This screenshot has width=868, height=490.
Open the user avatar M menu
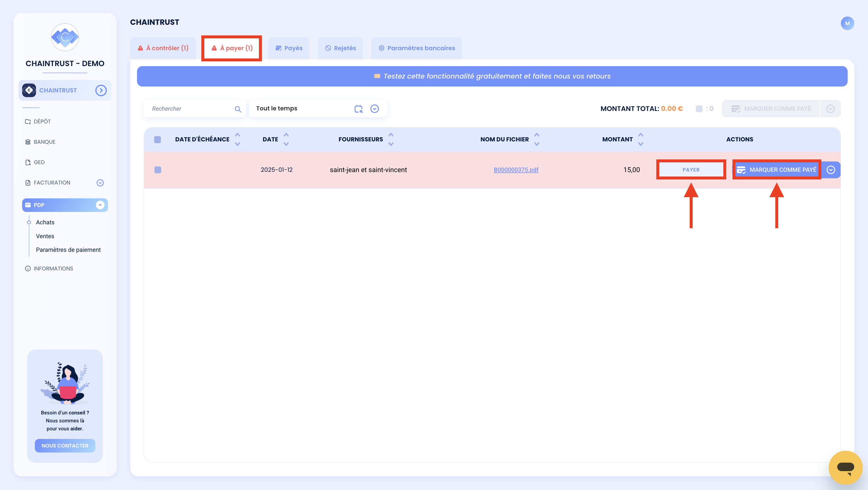(x=847, y=23)
